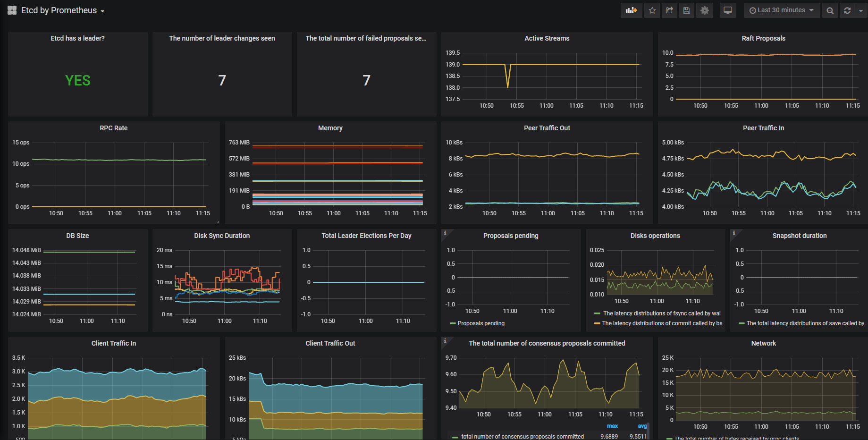The height and width of the screenshot is (440, 868).
Task: Click the value 7 in the failed proposals panel
Action: 366,81
